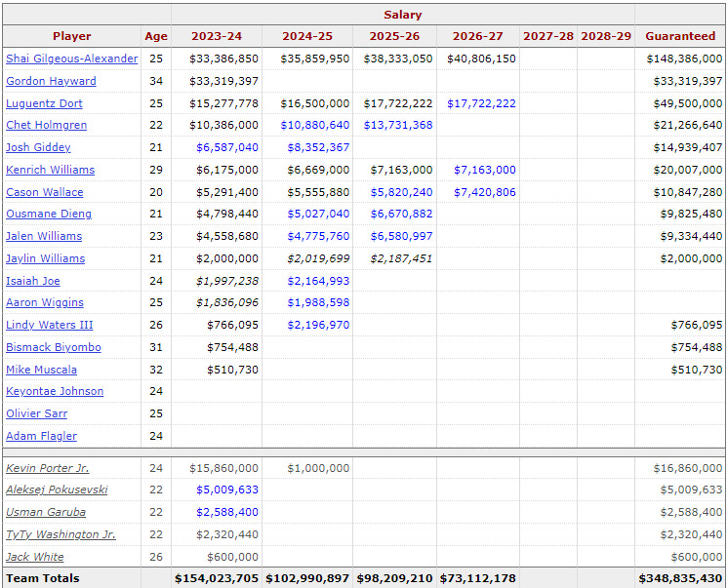
Task: Open Kenrich Williams player link
Action: click(x=50, y=170)
